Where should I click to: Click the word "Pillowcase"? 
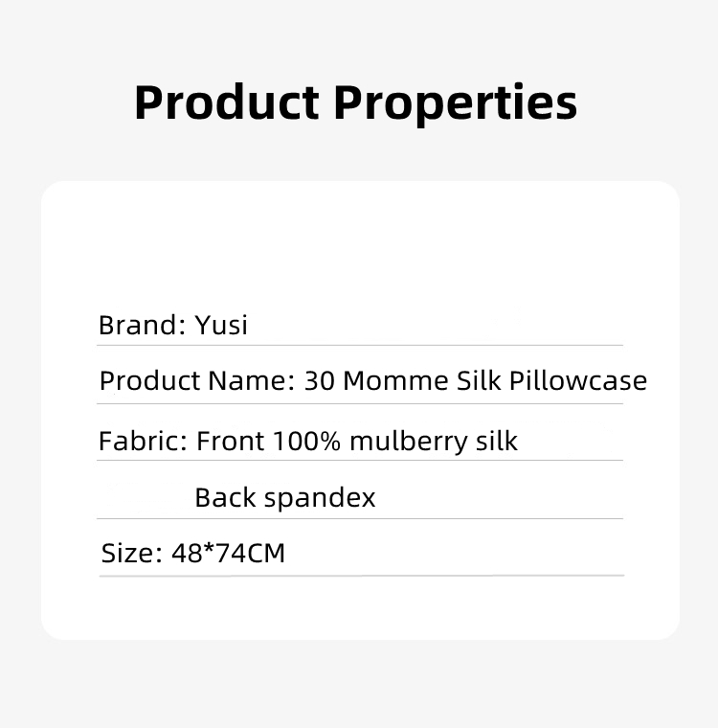578,381
